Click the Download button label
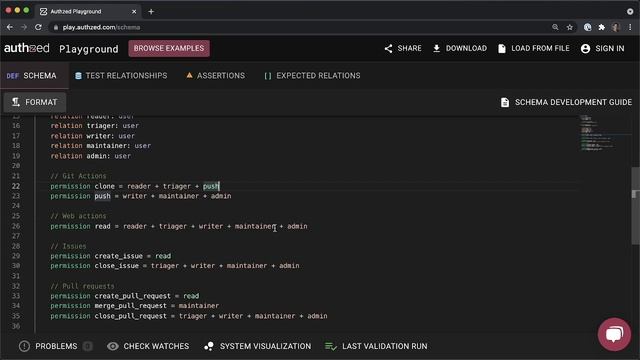The image size is (640, 360). (x=466, y=49)
